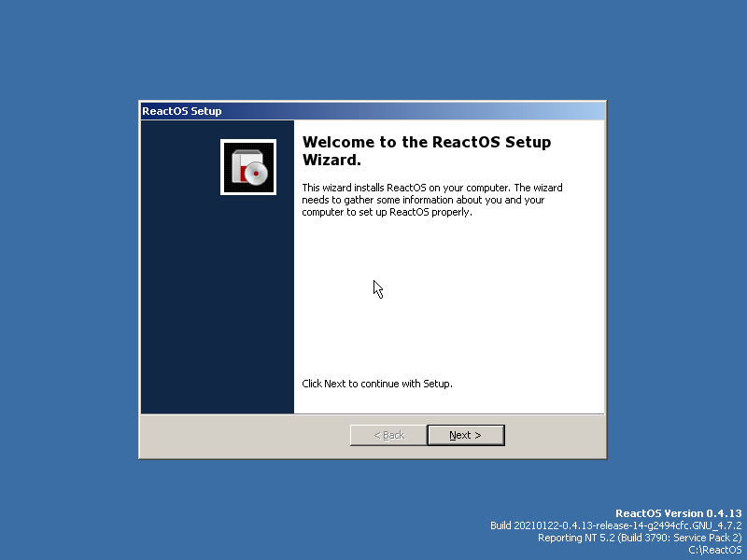Click the Build 20210122 version line
747x560 pixels.
[616, 525]
